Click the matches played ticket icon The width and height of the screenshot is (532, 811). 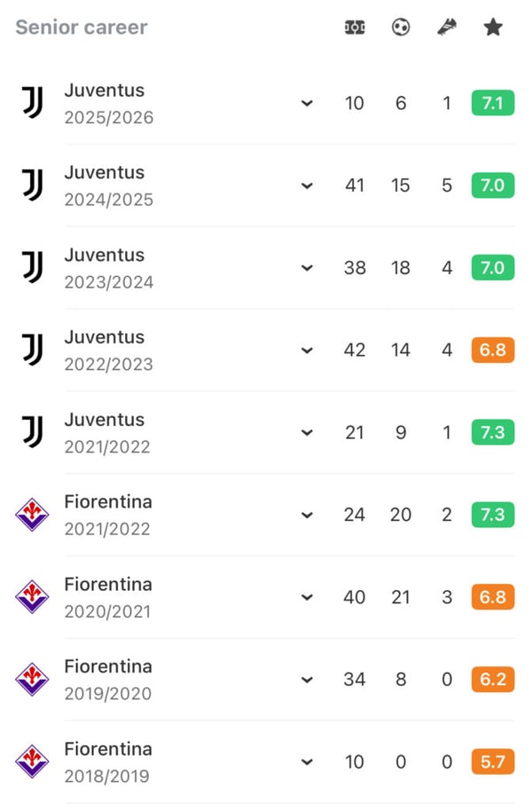point(355,28)
